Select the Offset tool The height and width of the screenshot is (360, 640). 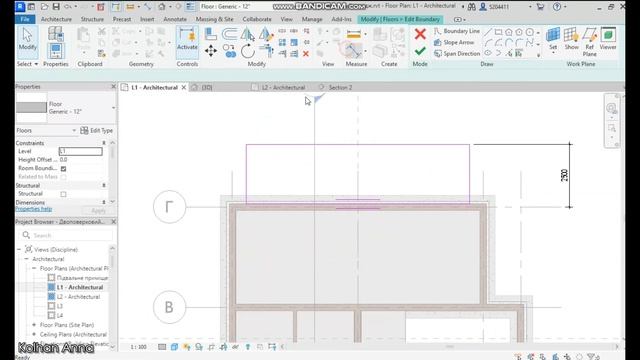coord(230,34)
